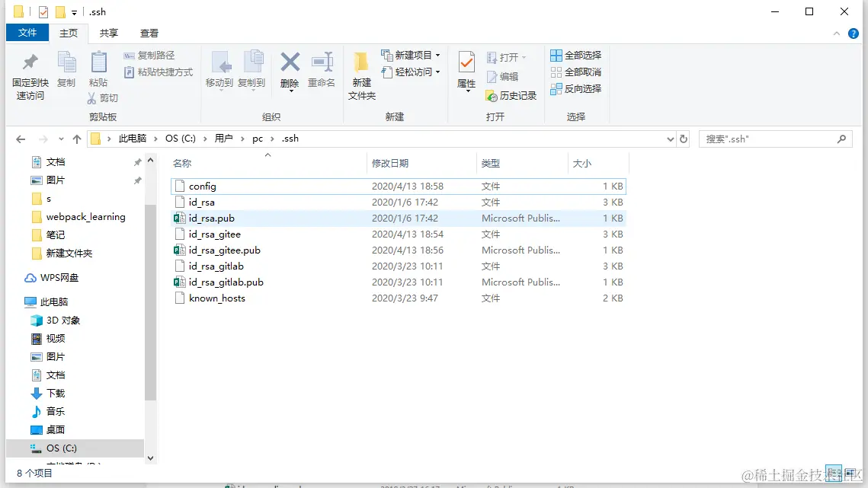This screenshot has width=868, height=488.
Task: Open New item (新建项目) dropdown
Action: click(x=411, y=56)
